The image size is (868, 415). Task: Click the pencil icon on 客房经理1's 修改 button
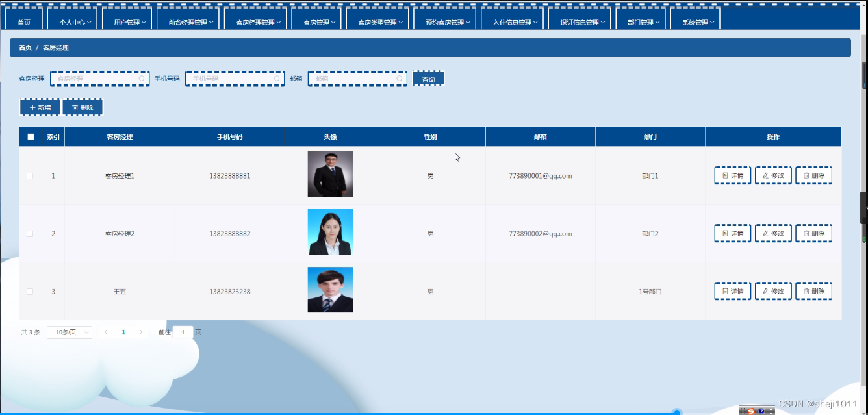click(x=765, y=175)
